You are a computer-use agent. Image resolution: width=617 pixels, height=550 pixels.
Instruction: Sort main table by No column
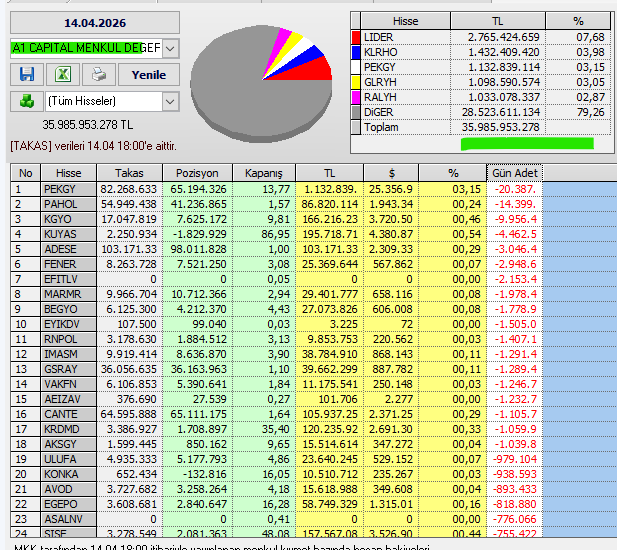coord(26,173)
